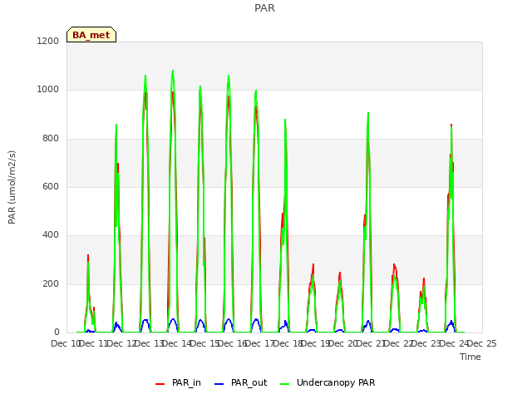Click the 0 y-axis tick label

[57, 332]
